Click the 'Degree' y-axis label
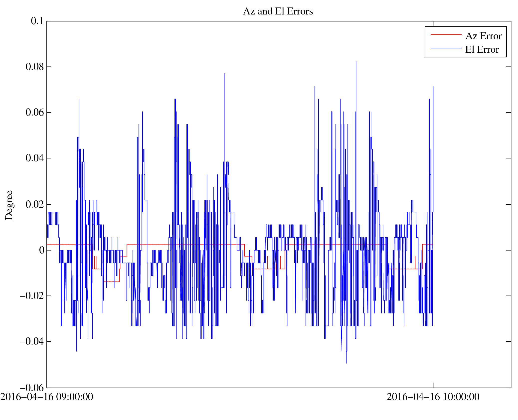Image resolution: width=518 pixels, height=420 pixels. click(9, 205)
